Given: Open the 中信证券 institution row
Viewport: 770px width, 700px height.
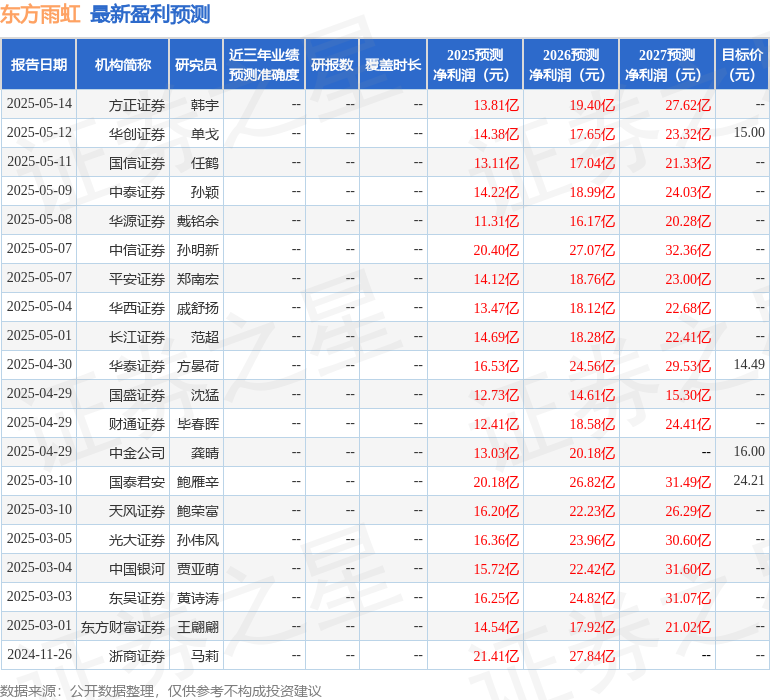Looking at the screenshot, I should point(137,250).
